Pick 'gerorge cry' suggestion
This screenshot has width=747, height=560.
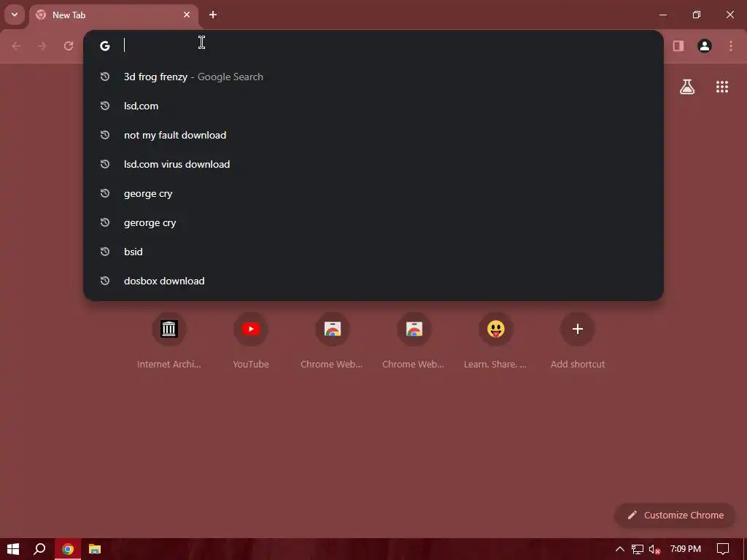click(x=373, y=222)
